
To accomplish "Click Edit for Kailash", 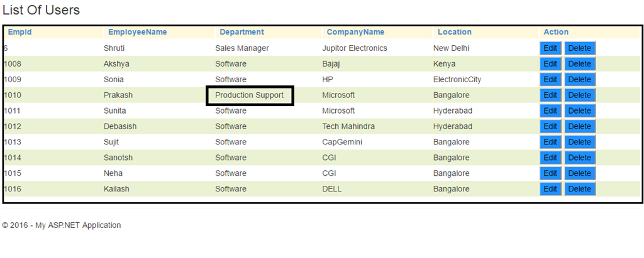I will tap(550, 189).
